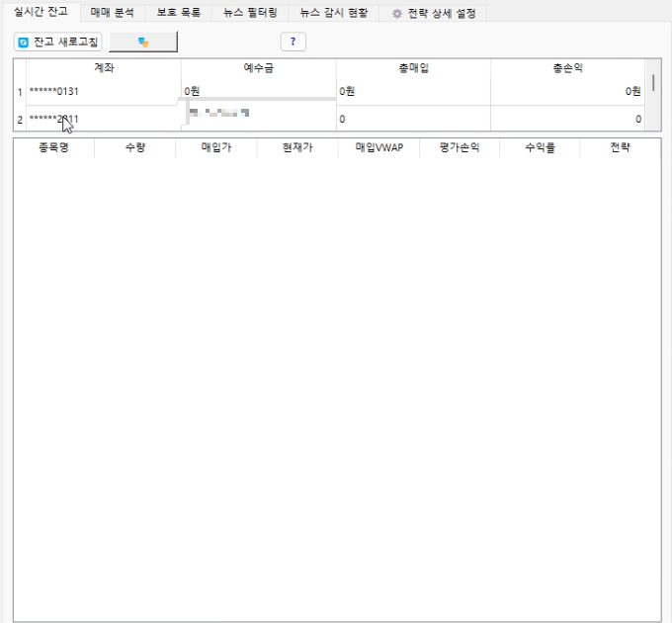Click the 평가손익 column header
672x623 pixels.
pyautogui.click(x=460, y=147)
